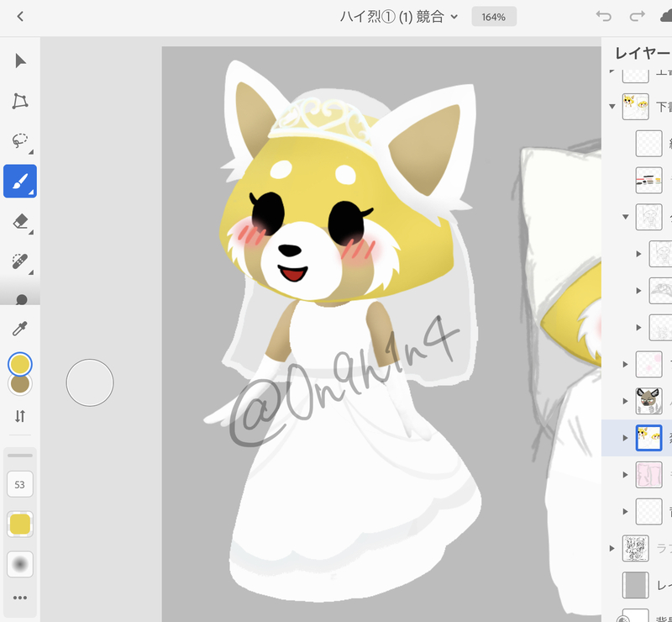
Task: Expand the pink fabric layer group
Action: pos(625,474)
